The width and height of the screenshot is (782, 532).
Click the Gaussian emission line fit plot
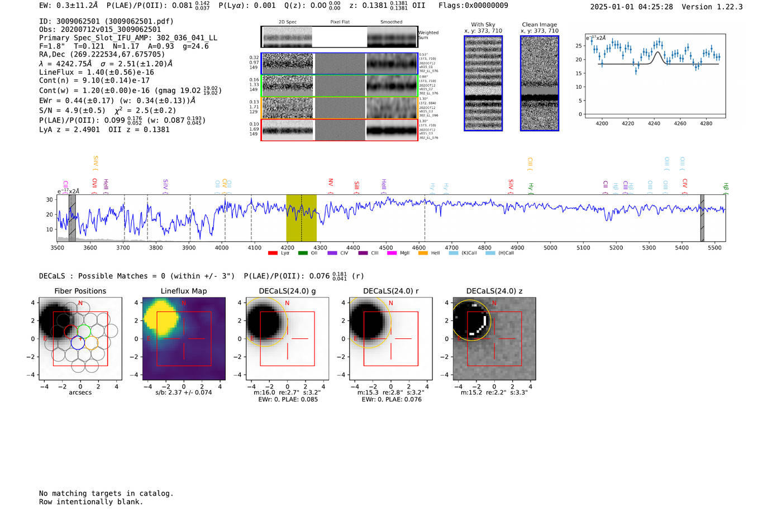click(654, 76)
